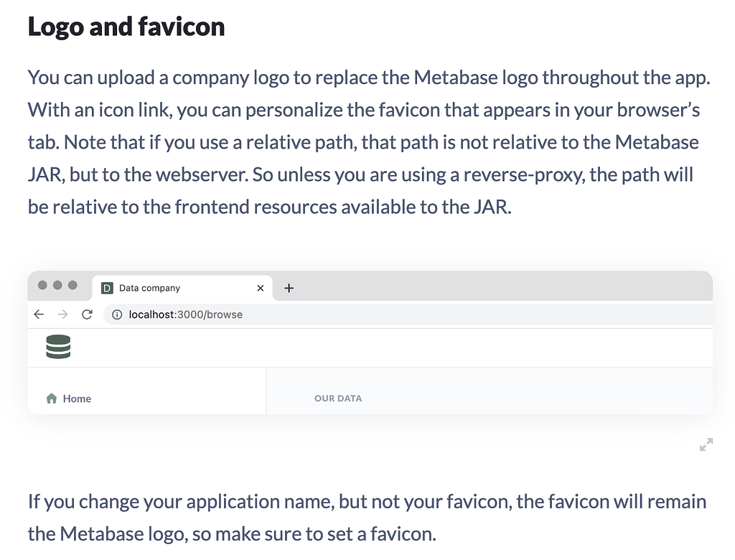
Task: Click the site info icon beside localhost
Action: [x=117, y=314]
